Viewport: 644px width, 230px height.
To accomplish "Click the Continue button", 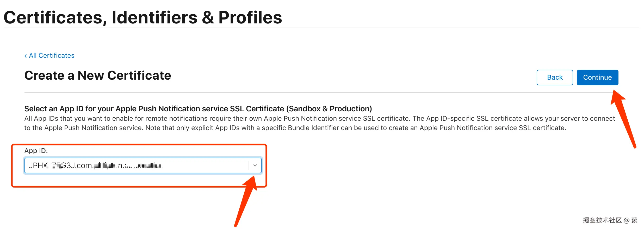I will tap(597, 78).
